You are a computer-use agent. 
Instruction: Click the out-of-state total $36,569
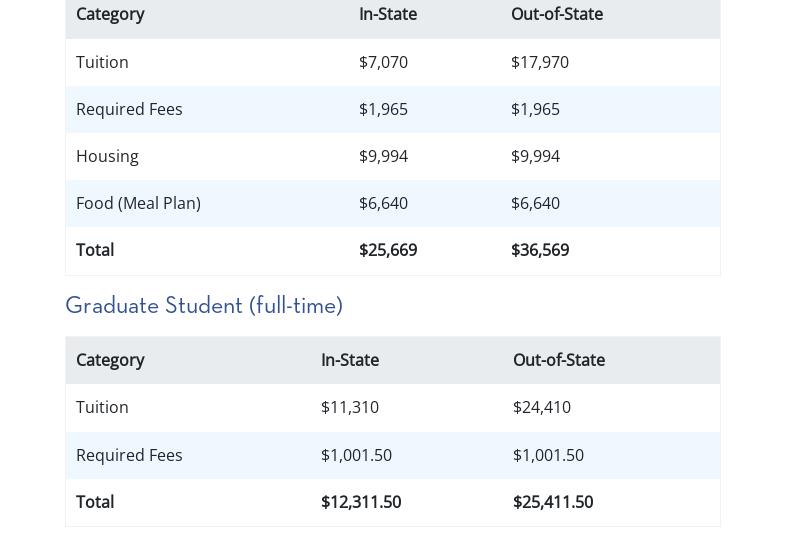pos(540,250)
